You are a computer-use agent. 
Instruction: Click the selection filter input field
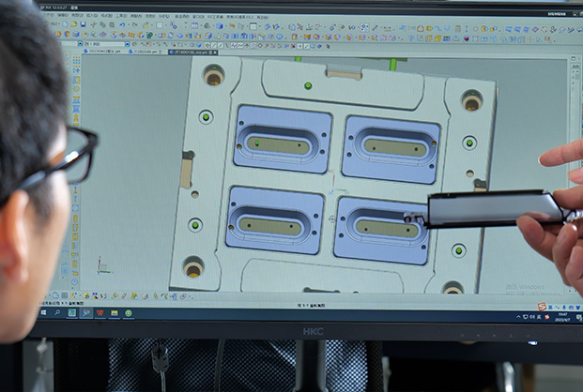coord(105,44)
